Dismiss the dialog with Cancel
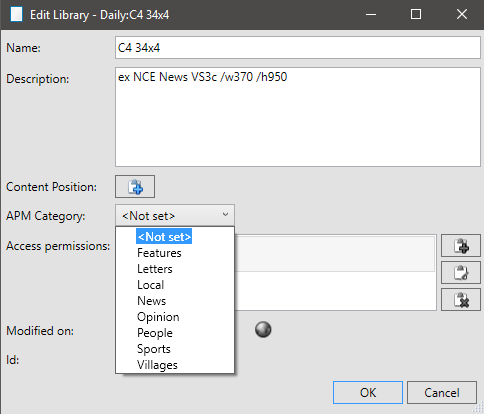 point(442,392)
